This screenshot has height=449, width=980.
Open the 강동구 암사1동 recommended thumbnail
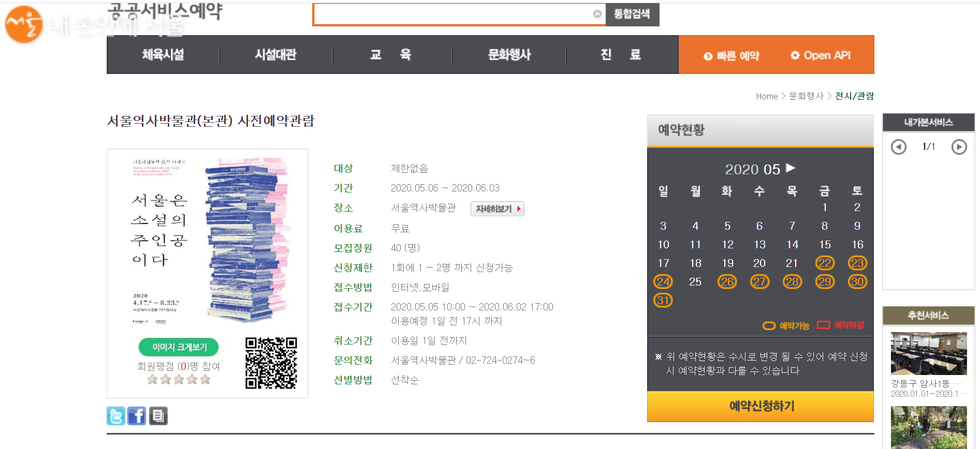tap(929, 354)
